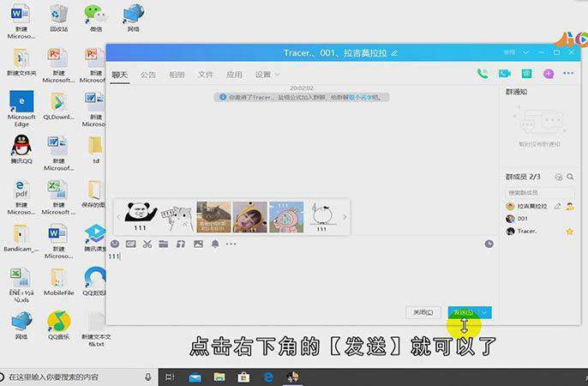The width and height of the screenshot is (588, 386).
Task: Open the folder send-file icon in chat toolbar
Action: click(164, 244)
